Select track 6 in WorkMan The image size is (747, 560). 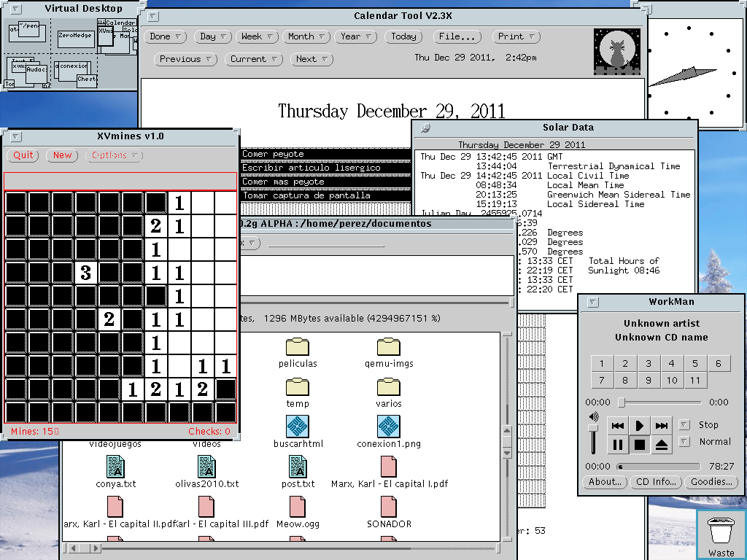pyautogui.click(x=719, y=364)
